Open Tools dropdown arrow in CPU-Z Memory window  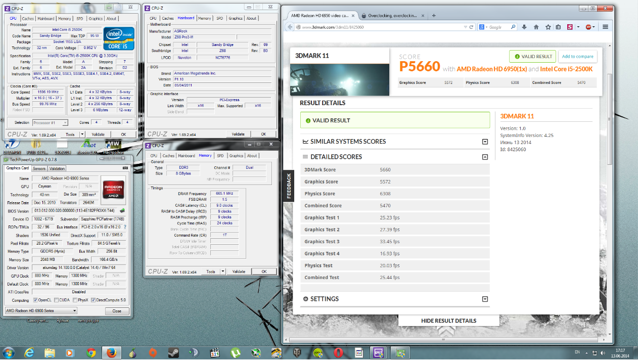223,271
